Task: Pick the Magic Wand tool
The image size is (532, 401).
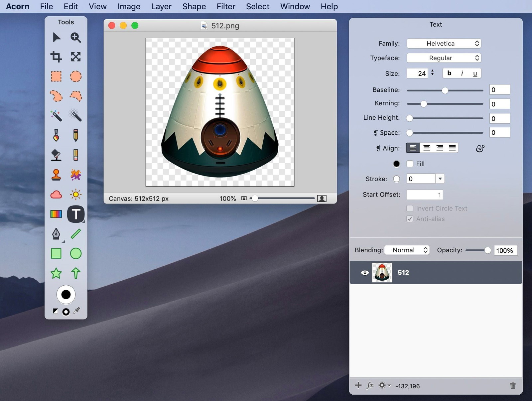Action: (x=56, y=116)
